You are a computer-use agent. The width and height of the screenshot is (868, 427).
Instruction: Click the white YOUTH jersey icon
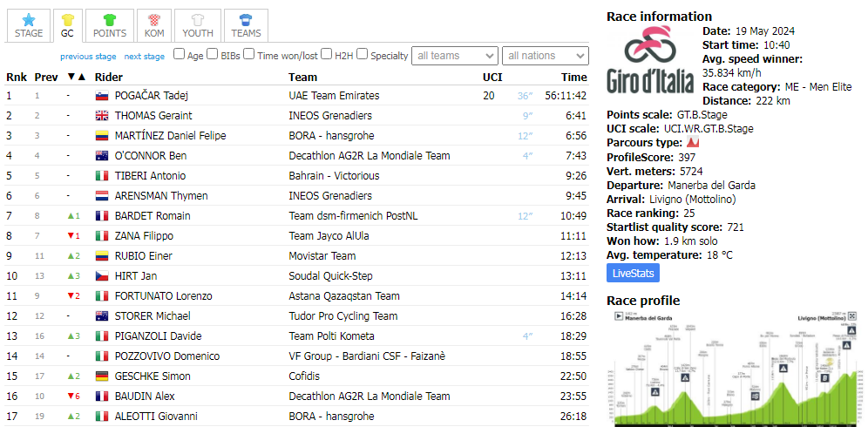[x=197, y=19]
